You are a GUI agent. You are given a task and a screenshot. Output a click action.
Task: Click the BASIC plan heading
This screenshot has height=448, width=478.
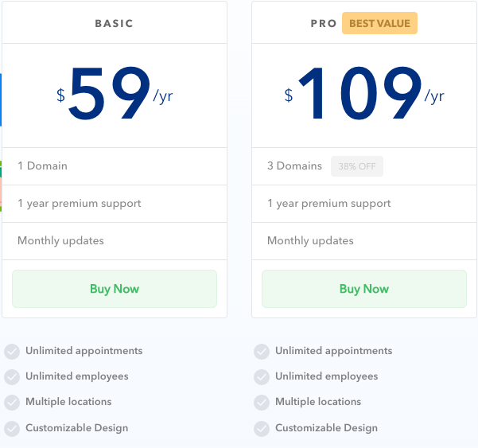coord(115,24)
